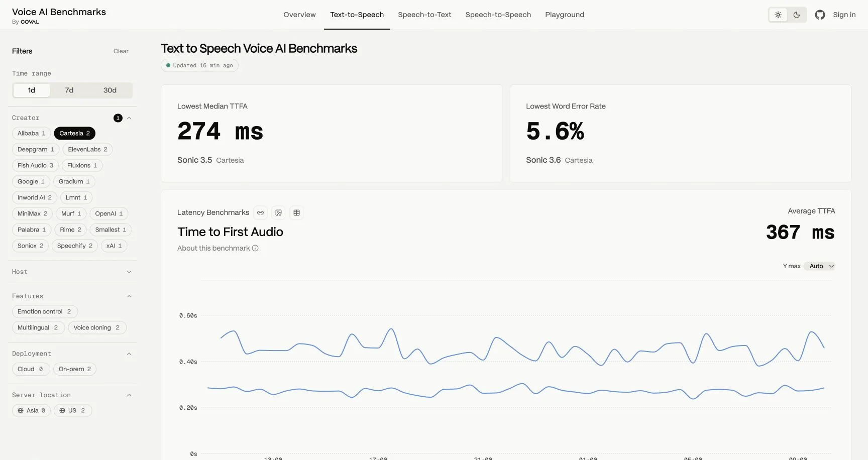This screenshot has height=460, width=868.
Task: Toggle the Alibaba creator filter
Action: click(32, 133)
